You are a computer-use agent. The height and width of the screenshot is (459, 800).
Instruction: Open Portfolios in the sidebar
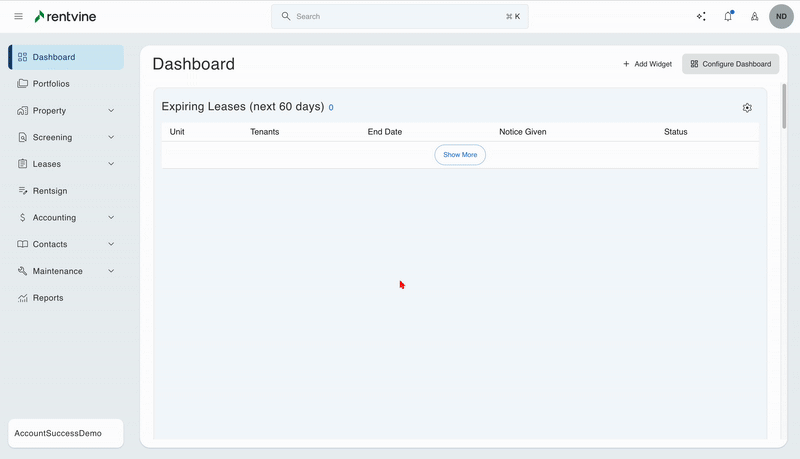pyautogui.click(x=51, y=84)
